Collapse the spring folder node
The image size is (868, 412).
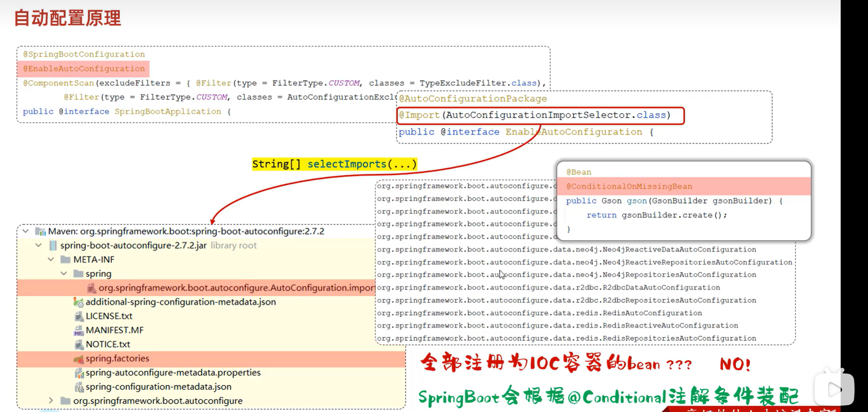pos(63,274)
